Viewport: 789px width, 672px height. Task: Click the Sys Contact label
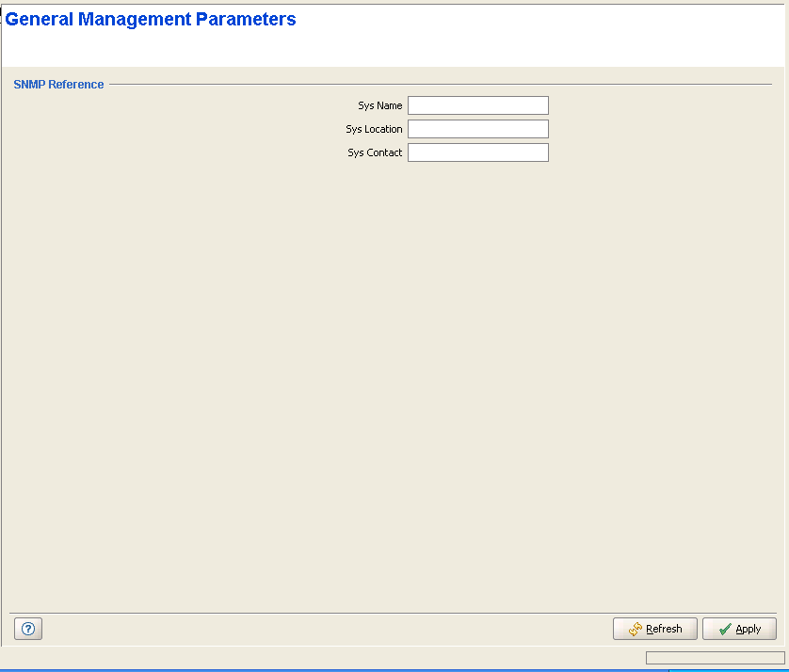pos(375,153)
